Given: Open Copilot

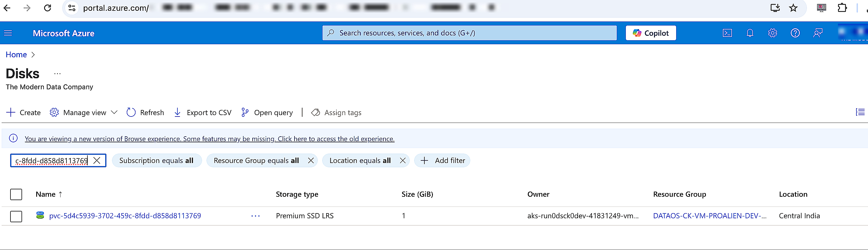Looking at the screenshot, I should (651, 33).
